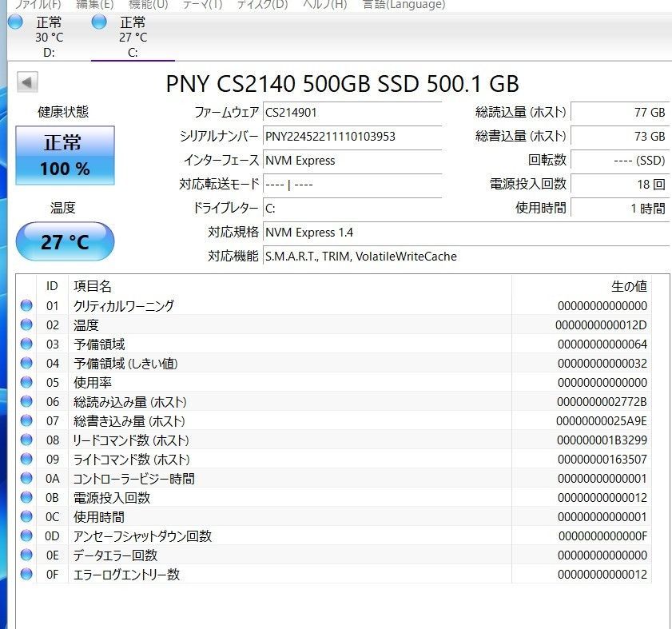Click the 総書込量 value 73 GB
Image resolution: width=672 pixels, height=629 pixels.
(x=620, y=137)
